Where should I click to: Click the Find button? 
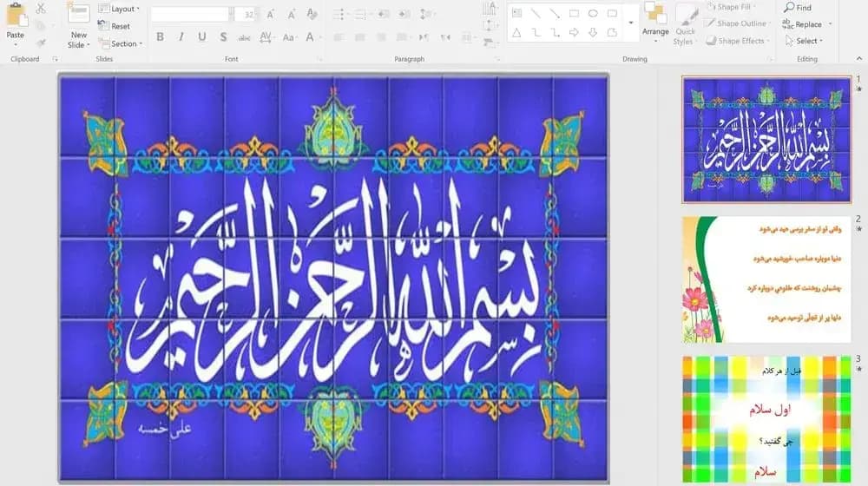[x=798, y=7]
